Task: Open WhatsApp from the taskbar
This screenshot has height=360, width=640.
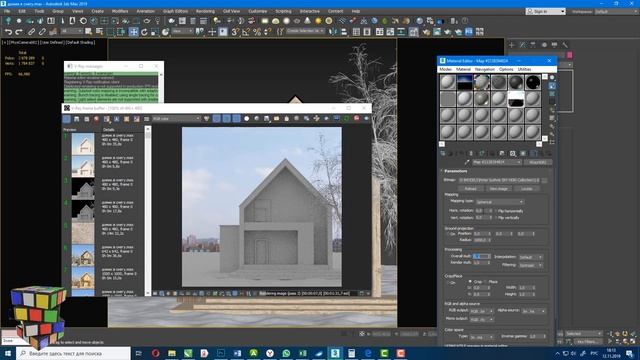Action: (286, 353)
